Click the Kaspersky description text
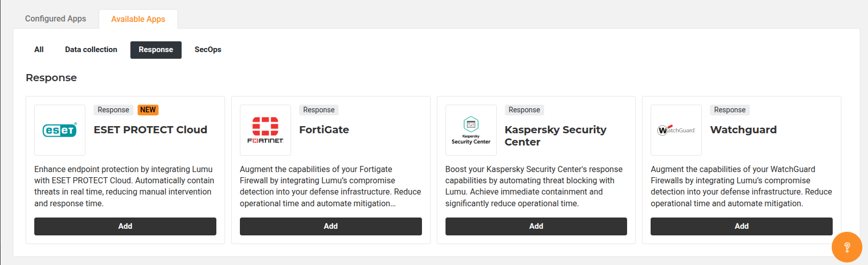This screenshot has height=265, width=868. [534, 186]
